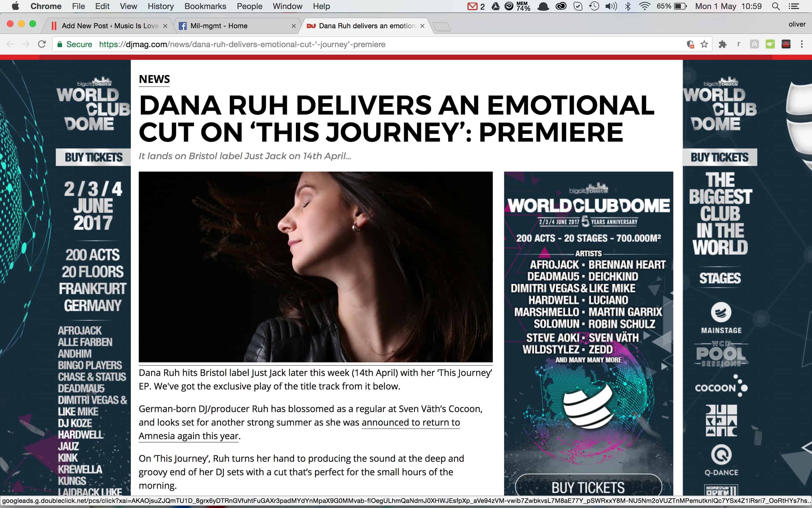Click the Creative Cloud menu bar icon
812x508 pixels.
coord(561,6)
